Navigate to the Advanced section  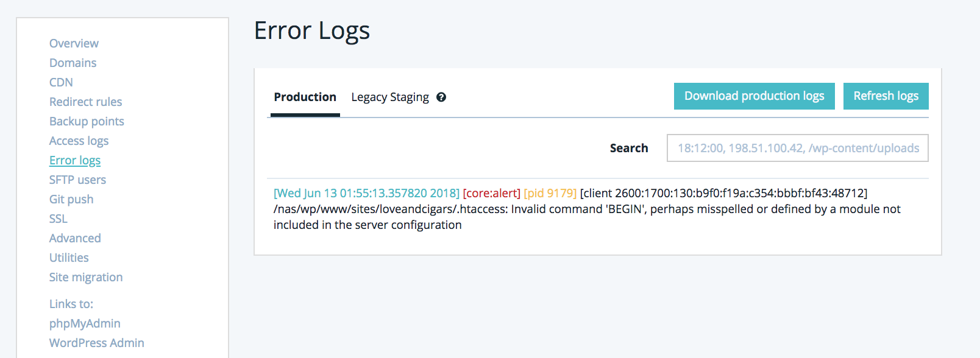(x=75, y=238)
